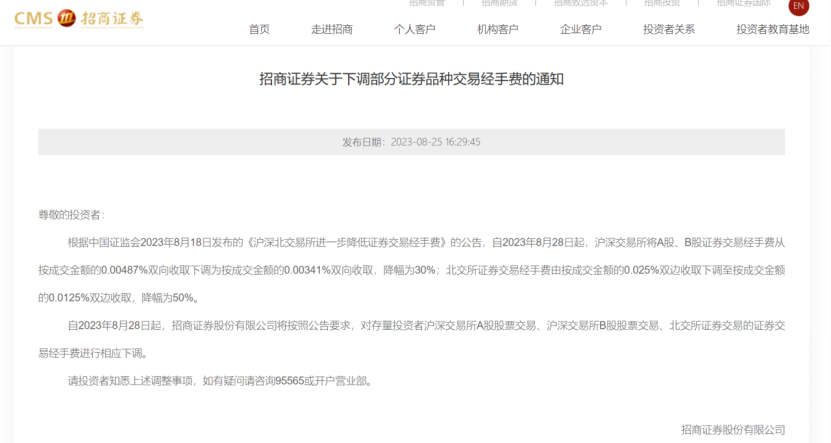Viewport: 831px width, 443px height.
Task: Switch language with the EN button
Action: [799, 6]
